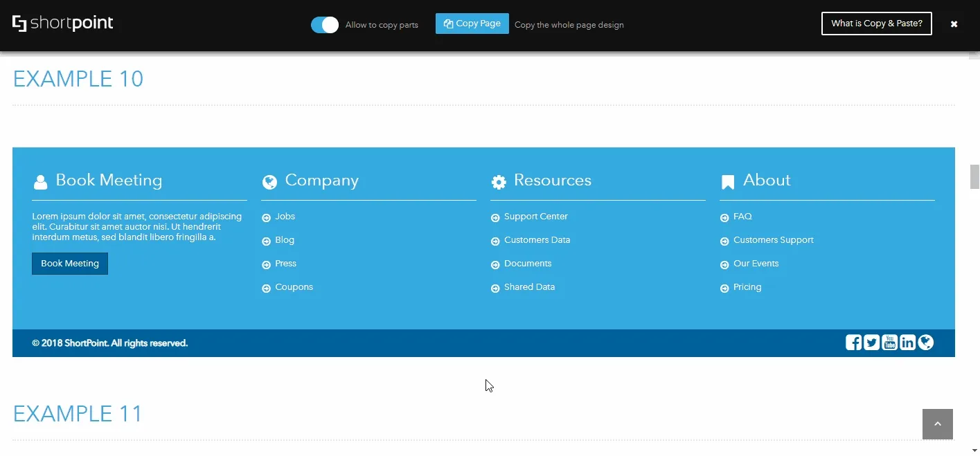Open the YouTube social icon in footer
980x456 pixels.
click(889, 343)
